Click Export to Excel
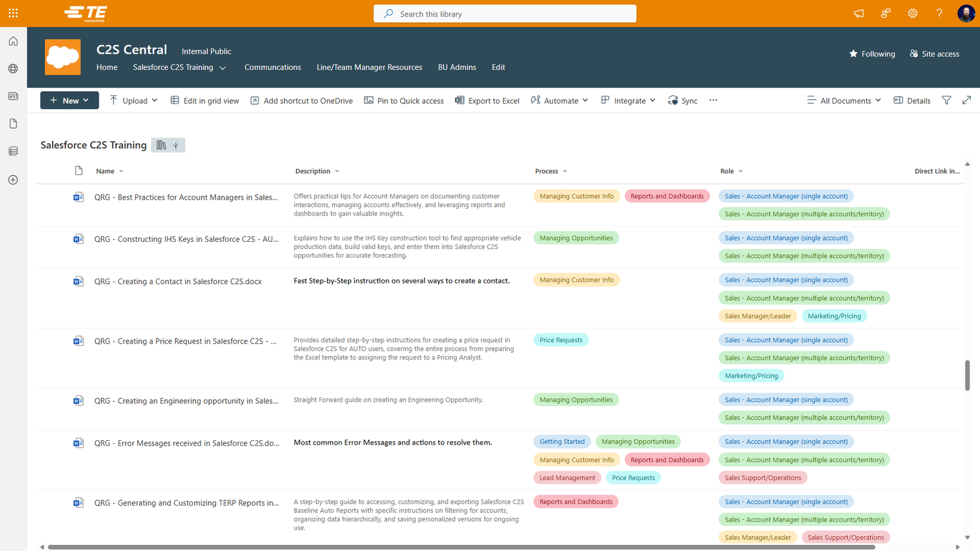Viewport: 980px width, 551px height. coord(487,100)
